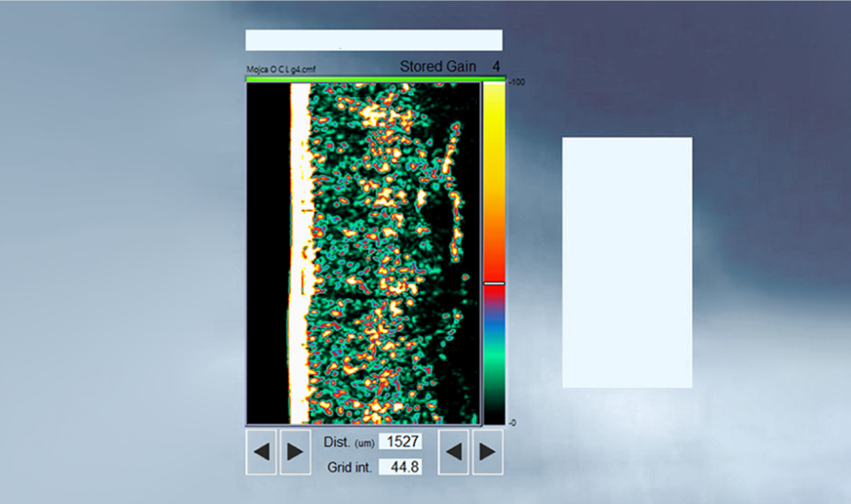Click the left arrow button beside Dist.

(262, 452)
